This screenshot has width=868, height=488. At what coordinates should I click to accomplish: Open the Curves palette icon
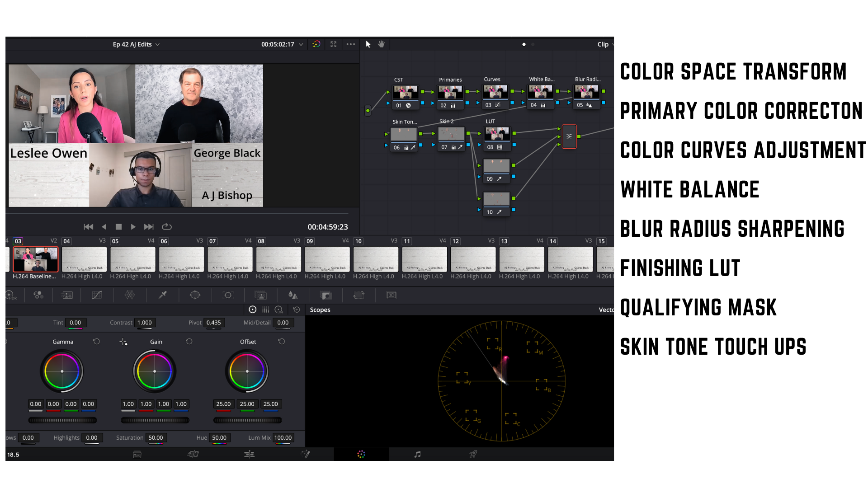pos(97,295)
